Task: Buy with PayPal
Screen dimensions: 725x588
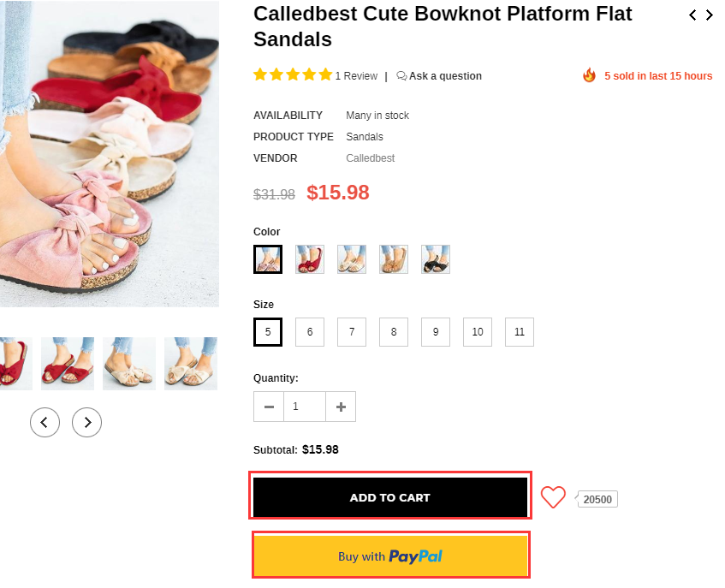Action: point(390,555)
